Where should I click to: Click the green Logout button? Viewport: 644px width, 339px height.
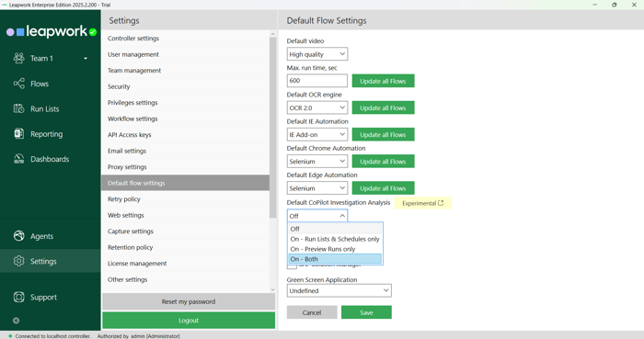(189, 320)
